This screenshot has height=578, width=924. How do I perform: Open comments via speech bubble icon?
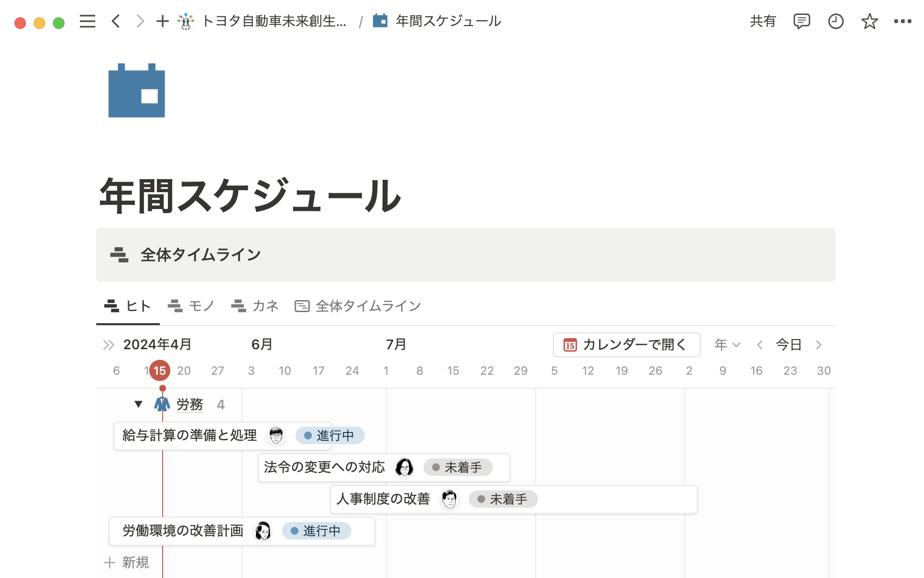(x=802, y=21)
